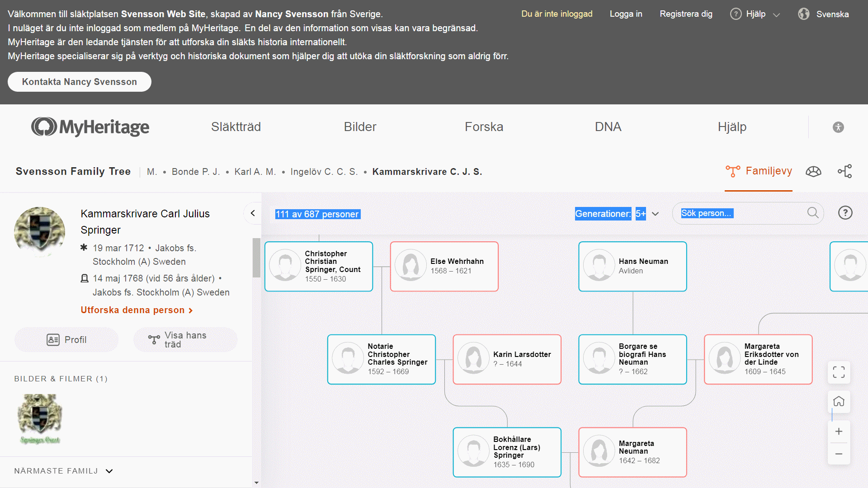Click the MyHeritage logo
Screen dimensions: 868x488
point(90,127)
